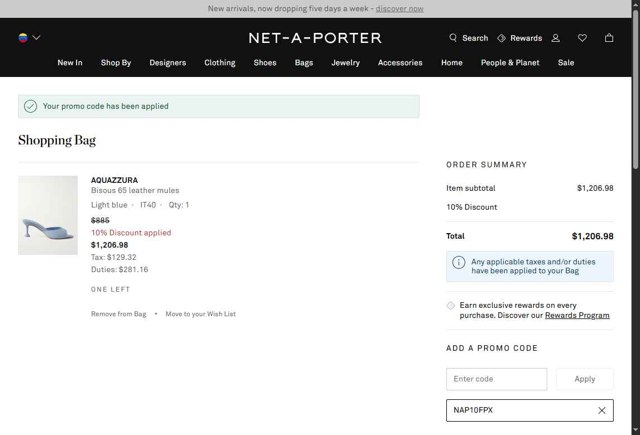Open Bisous 65 leather mules title
This screenshot has width=640, height=435.
(135, 190)
